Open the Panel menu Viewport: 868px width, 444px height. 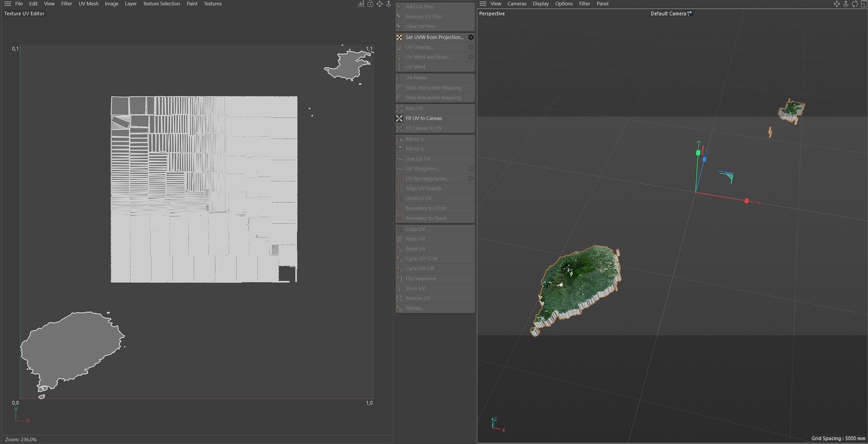(x=602, y=3)
